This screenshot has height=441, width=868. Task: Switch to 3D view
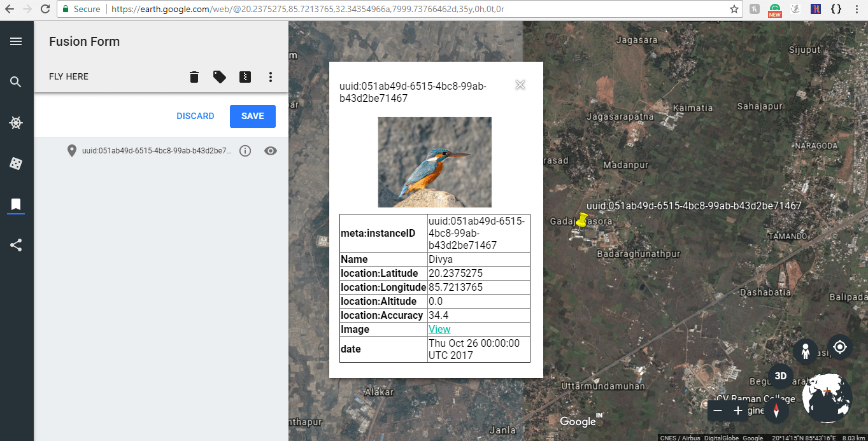[781, 376]
